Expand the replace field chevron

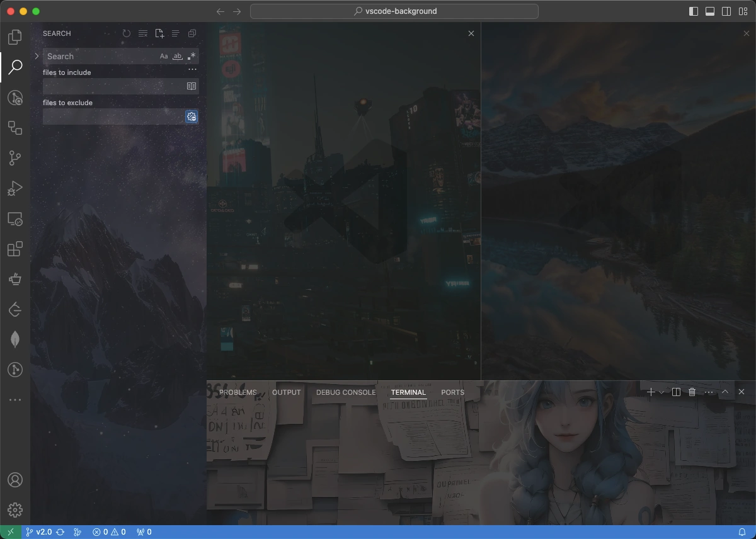(37, 56)
